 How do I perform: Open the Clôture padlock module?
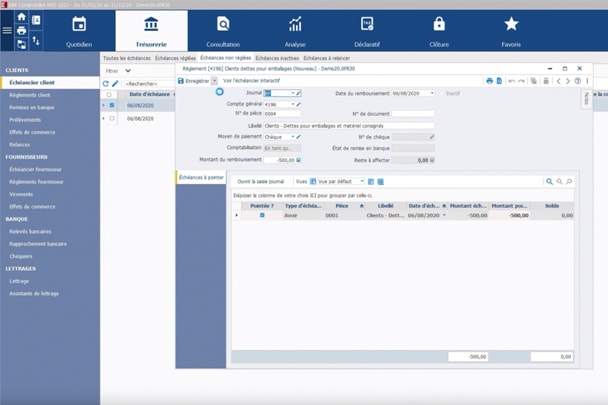tap(439, 30)
